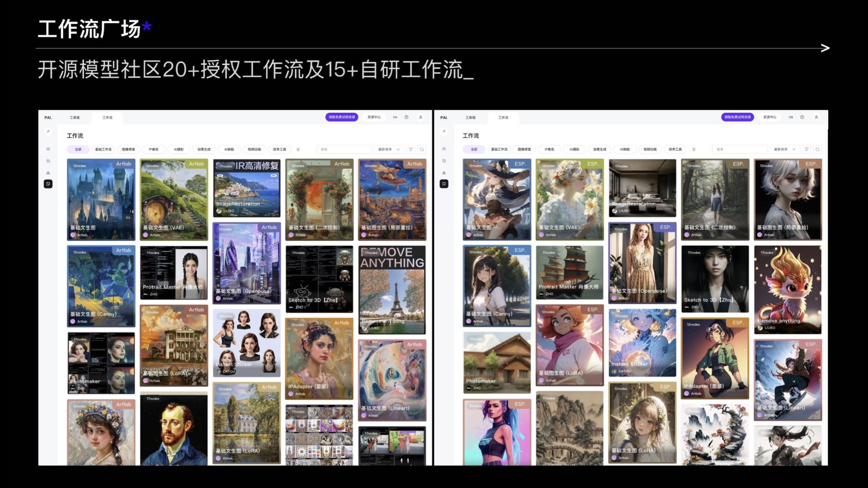
Task: Click the second sidebar icon below the avatar, right window
Action: tap(444, 161)
